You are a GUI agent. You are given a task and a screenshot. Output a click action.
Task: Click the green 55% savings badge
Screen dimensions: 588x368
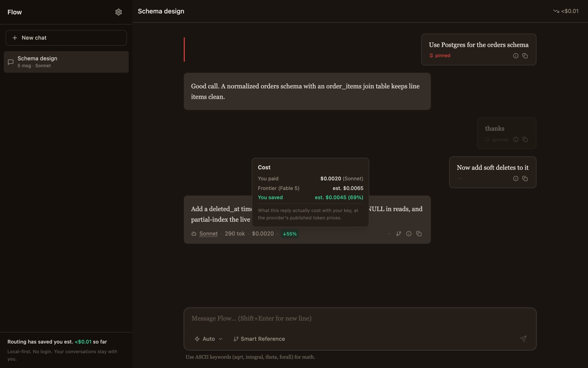click(290, 234)
